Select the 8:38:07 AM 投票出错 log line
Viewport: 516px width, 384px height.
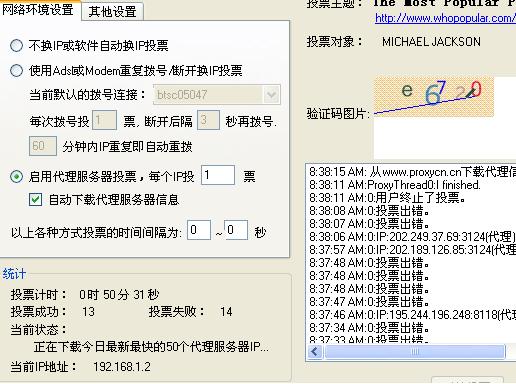pyautogui.click(x=369, y=224)
